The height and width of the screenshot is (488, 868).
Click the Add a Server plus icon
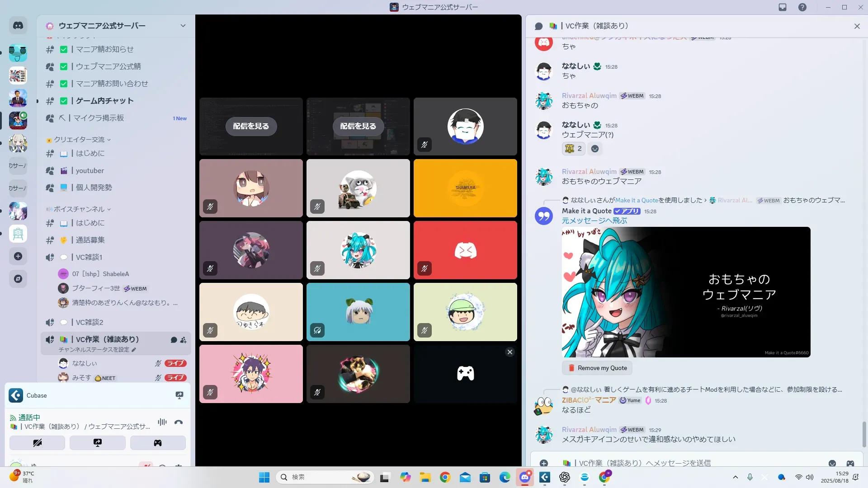click(18, 256)
